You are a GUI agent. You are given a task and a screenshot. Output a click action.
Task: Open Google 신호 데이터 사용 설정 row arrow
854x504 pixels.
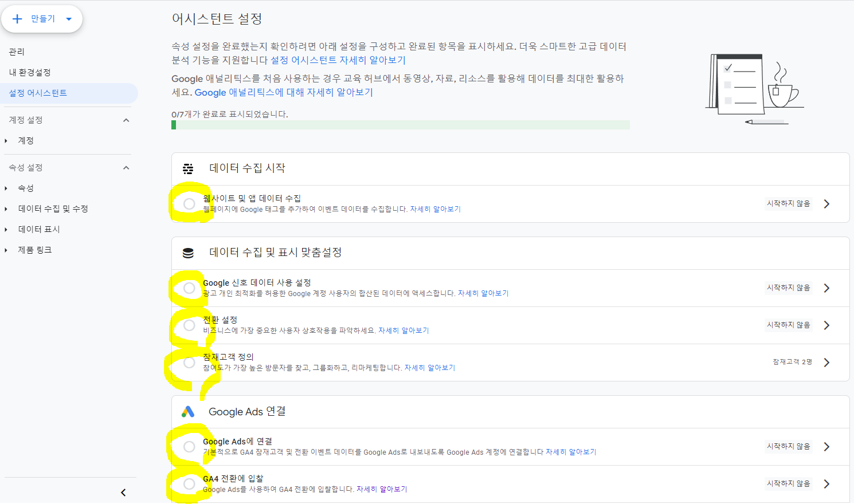click(826, 288)
